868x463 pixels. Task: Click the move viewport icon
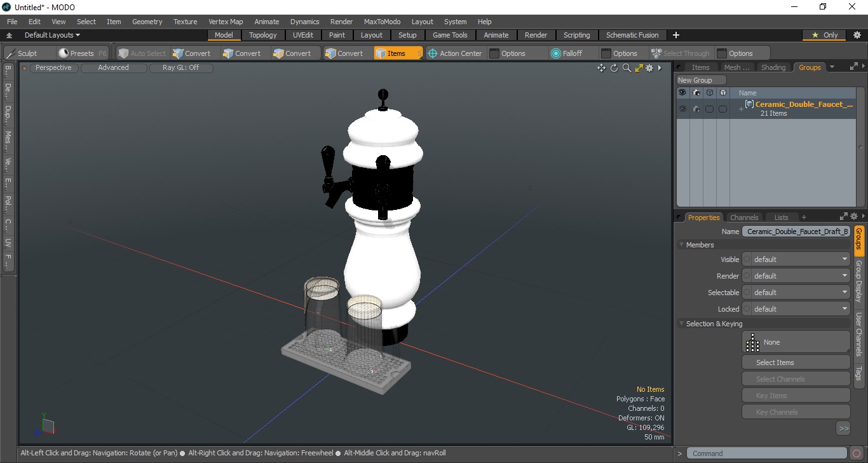coord(601,68)
